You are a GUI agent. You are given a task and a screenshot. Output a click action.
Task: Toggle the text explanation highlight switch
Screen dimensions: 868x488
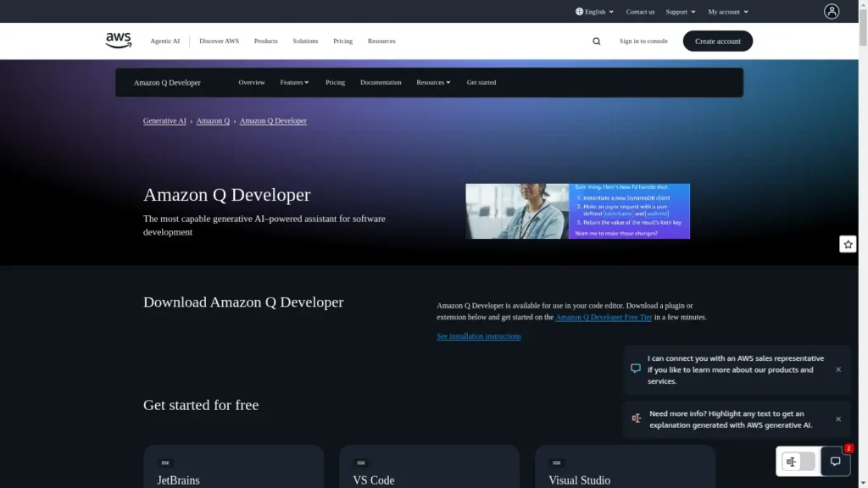click(798, 462)
